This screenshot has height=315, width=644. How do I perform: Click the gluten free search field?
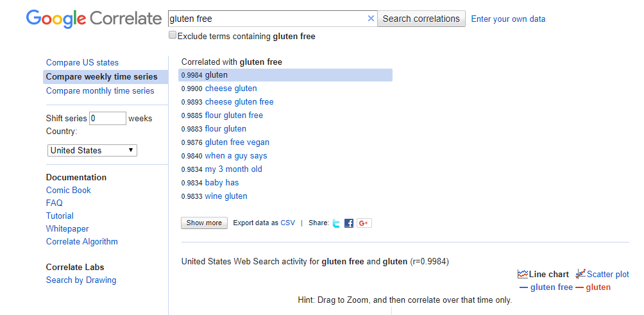[266, 19]
